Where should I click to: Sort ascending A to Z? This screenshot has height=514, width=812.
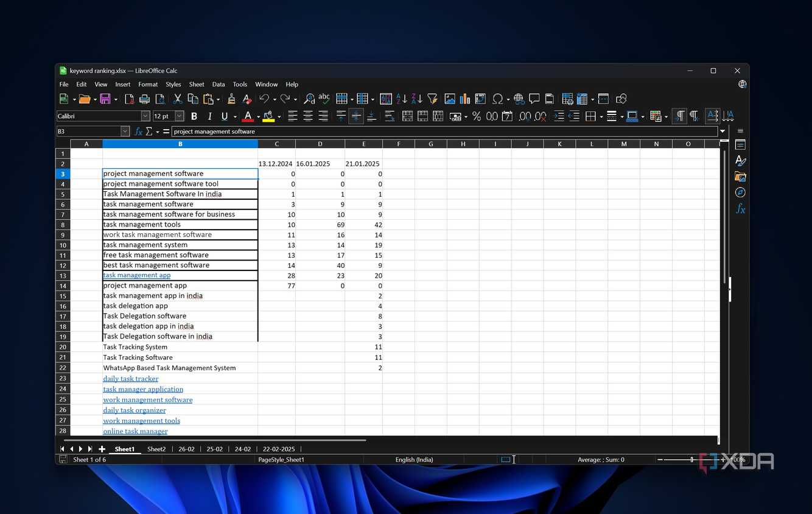pyautogui.click(x=402, y=99)
